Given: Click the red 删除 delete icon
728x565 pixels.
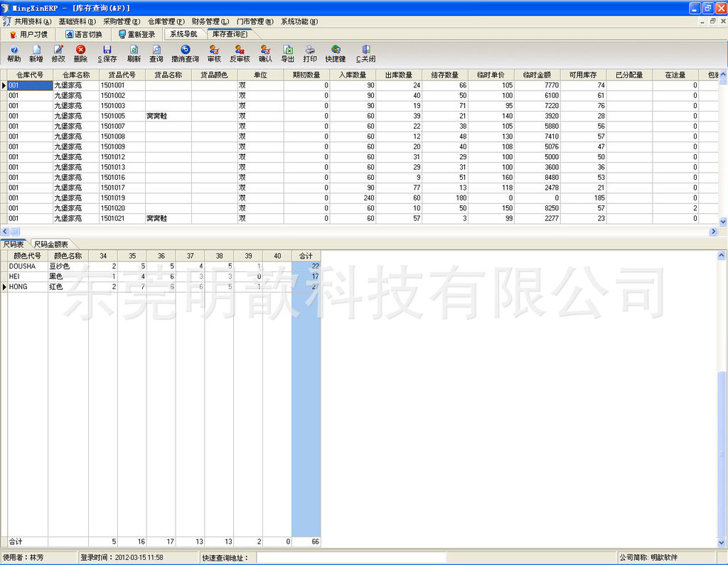Looking at the screenshot, I should 80,54.
